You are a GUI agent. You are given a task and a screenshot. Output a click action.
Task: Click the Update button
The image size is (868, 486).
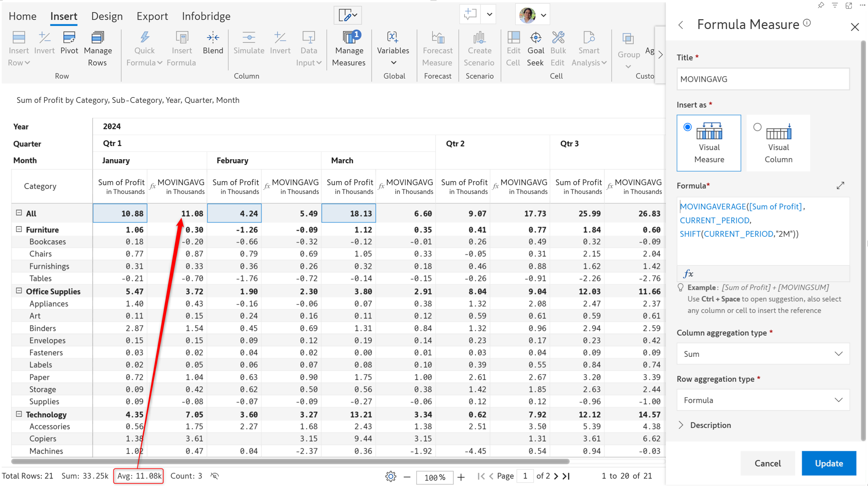coord(828,463)
